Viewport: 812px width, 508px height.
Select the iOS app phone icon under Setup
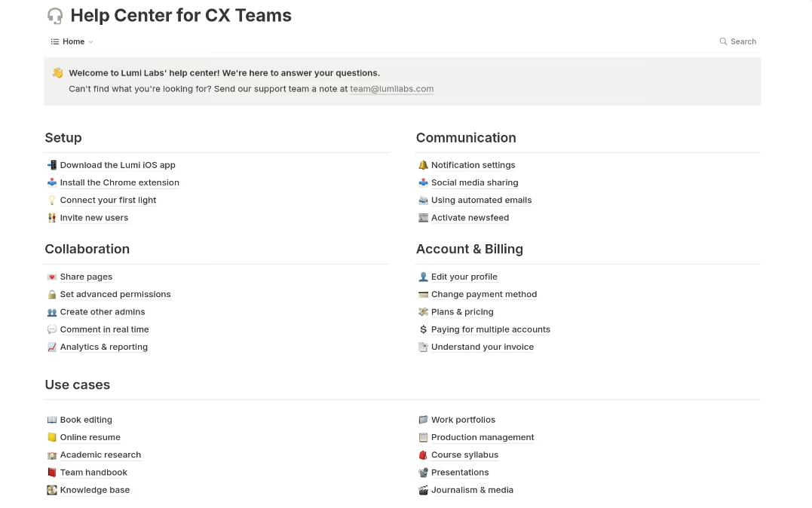pos(51,164)
